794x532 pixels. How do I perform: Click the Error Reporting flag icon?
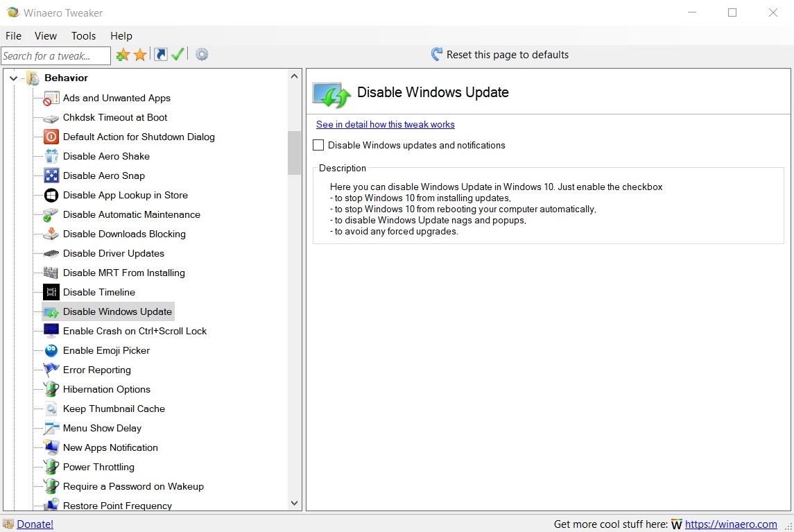tap(51, 370)
